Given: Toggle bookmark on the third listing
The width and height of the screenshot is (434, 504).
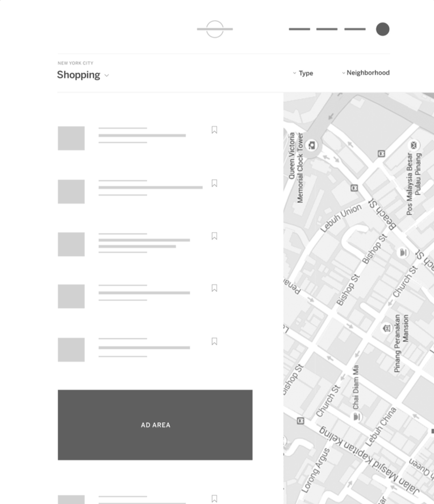Looking at the screenshot, I should tap(214, 236).
